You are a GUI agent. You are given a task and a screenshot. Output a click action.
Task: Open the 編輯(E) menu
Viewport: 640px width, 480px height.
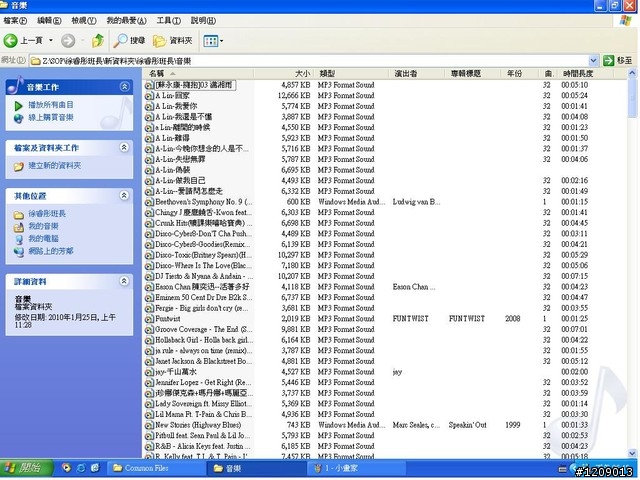tap(49, 20)
